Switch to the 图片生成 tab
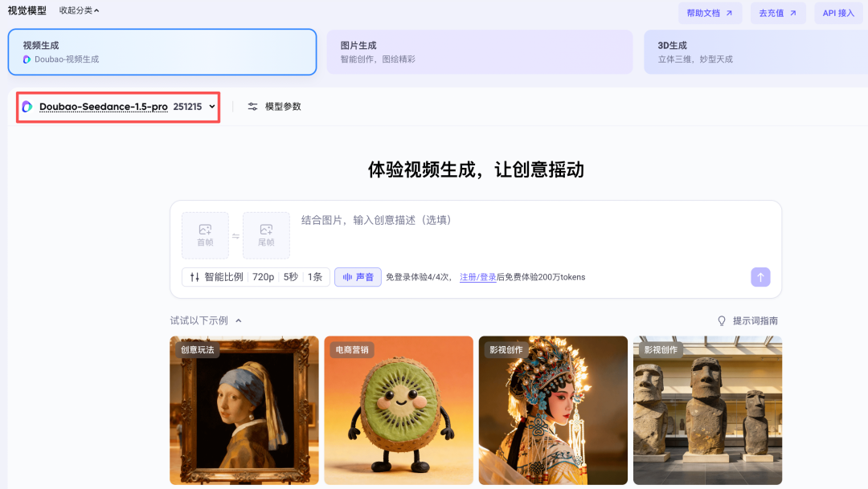 479,52
